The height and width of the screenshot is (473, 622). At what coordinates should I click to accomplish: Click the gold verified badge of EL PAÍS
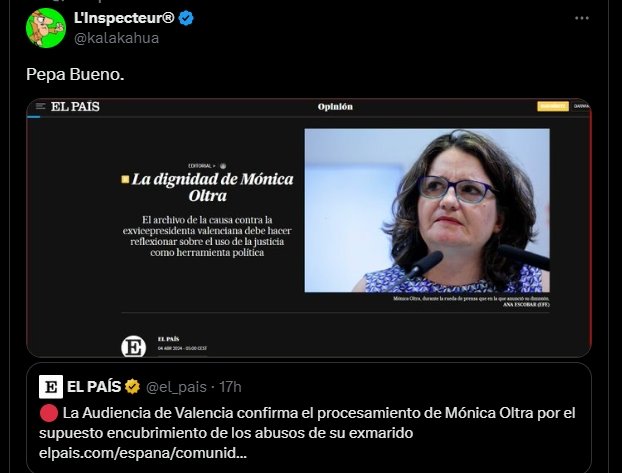132,386
